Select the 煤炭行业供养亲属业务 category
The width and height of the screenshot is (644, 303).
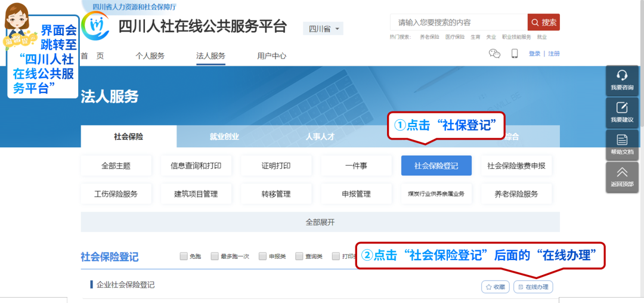pos(436,194)
